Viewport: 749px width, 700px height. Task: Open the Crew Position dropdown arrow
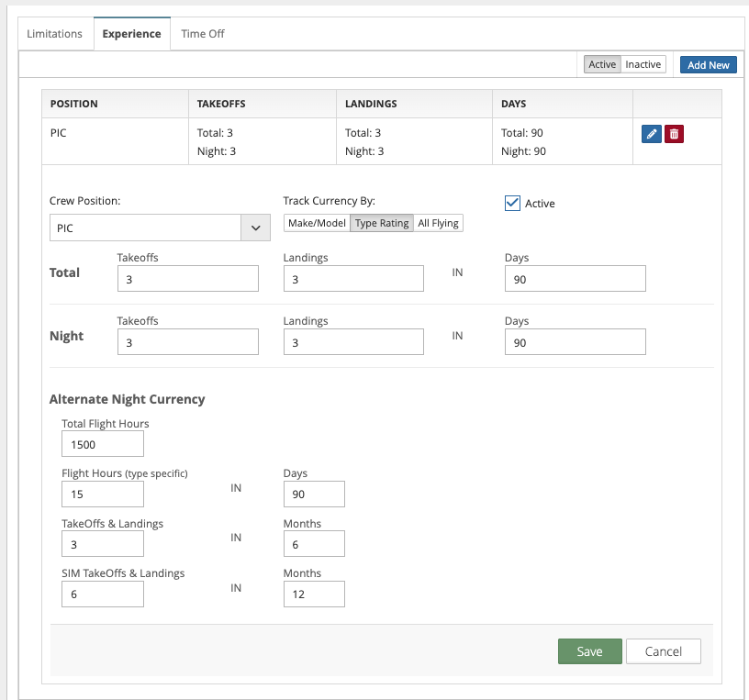[255, 228]
